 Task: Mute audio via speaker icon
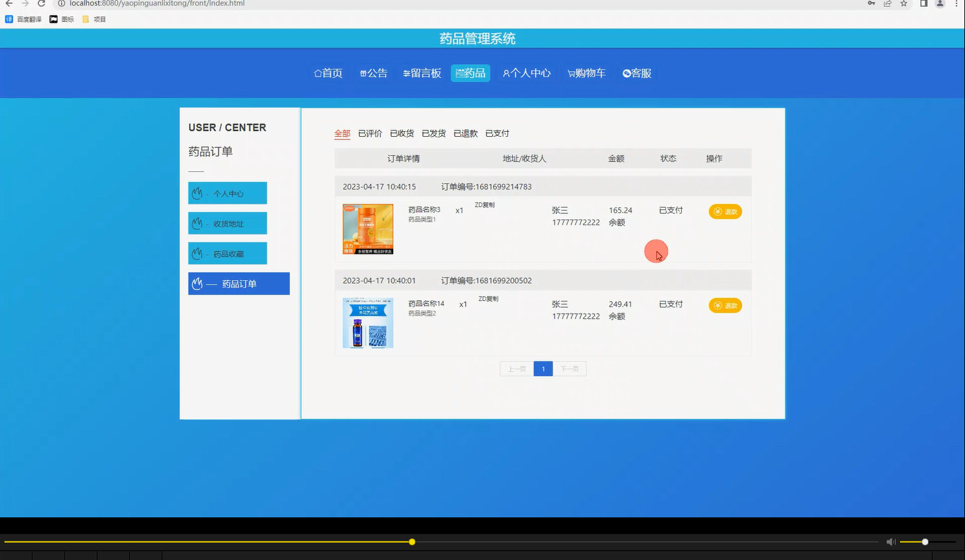click(x=891, y=542)
